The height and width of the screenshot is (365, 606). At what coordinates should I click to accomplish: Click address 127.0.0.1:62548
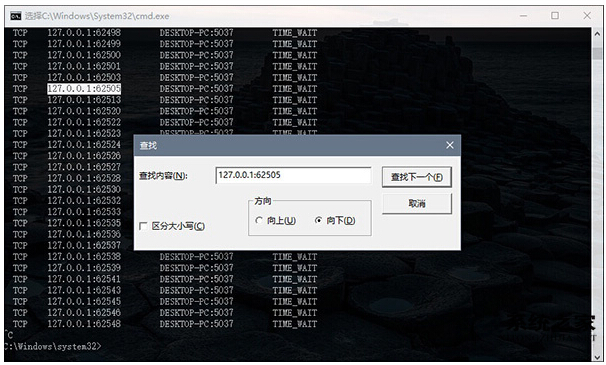coord(84,324)
